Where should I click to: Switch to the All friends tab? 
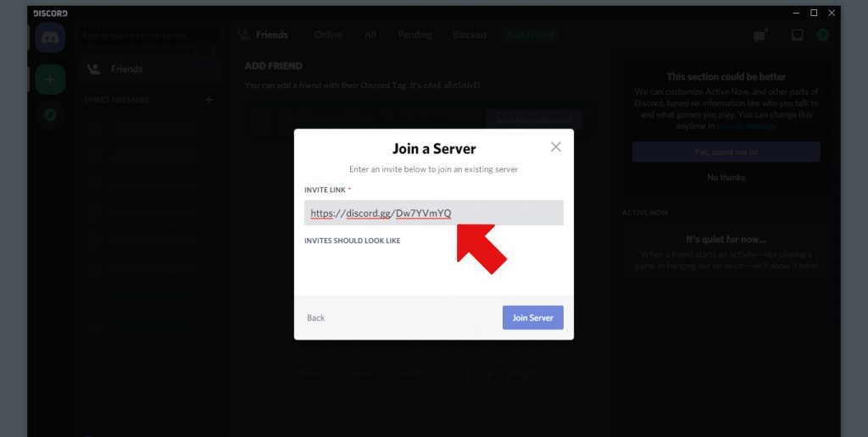point(370,35)
